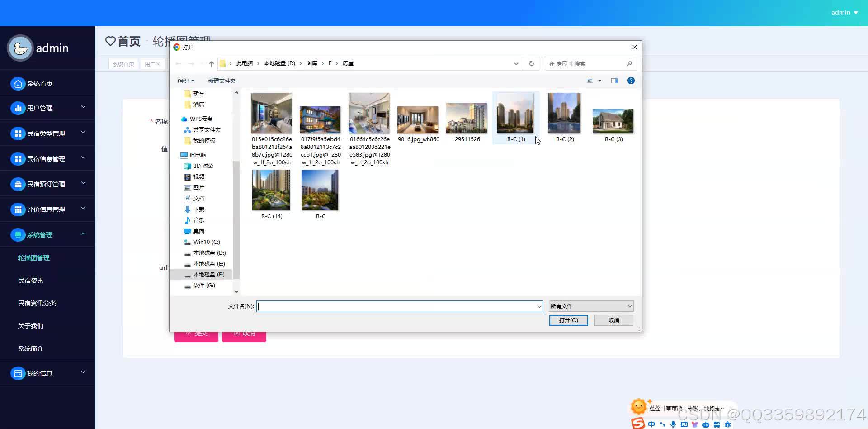Screen dimensions: 868x429
Task: Expand the 评价信息管理 menu chevron
Action: (83, 208)
